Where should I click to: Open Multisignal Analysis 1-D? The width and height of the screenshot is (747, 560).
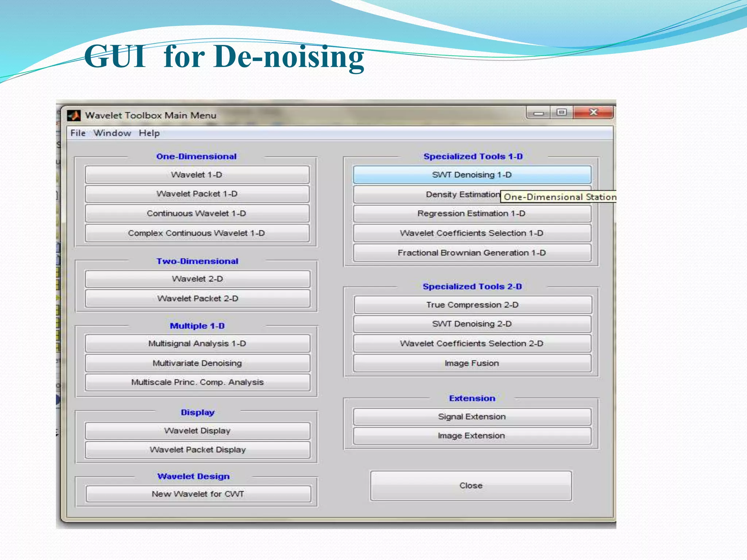coord(197,343)
